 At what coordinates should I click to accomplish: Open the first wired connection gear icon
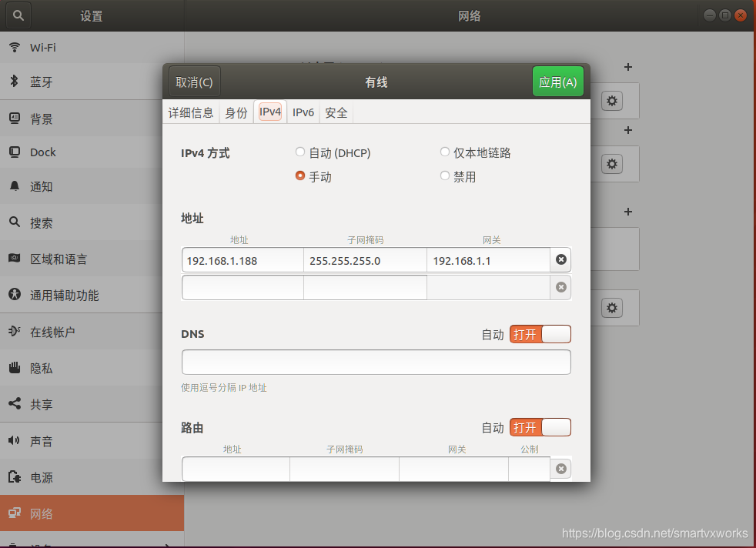pos(611,101)
